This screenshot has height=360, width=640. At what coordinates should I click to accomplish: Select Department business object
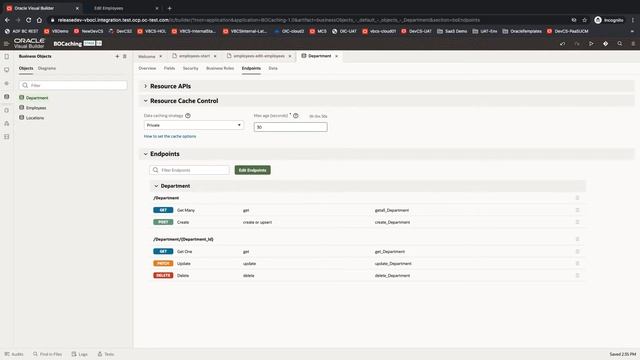point(37,98)
